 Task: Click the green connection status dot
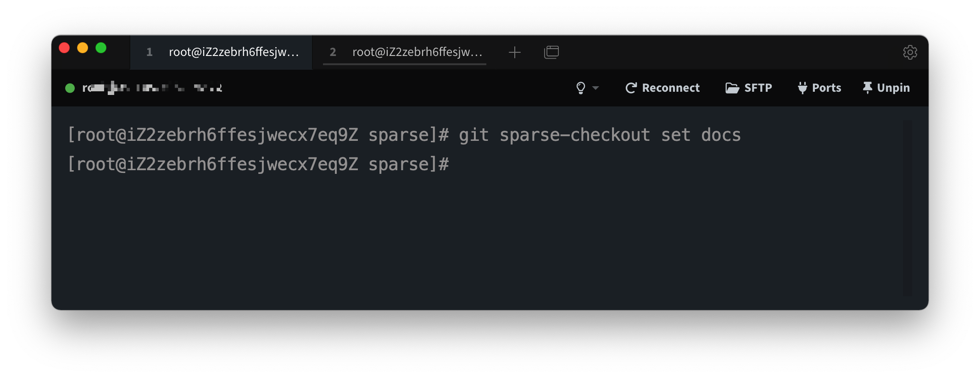pos(70,88)
